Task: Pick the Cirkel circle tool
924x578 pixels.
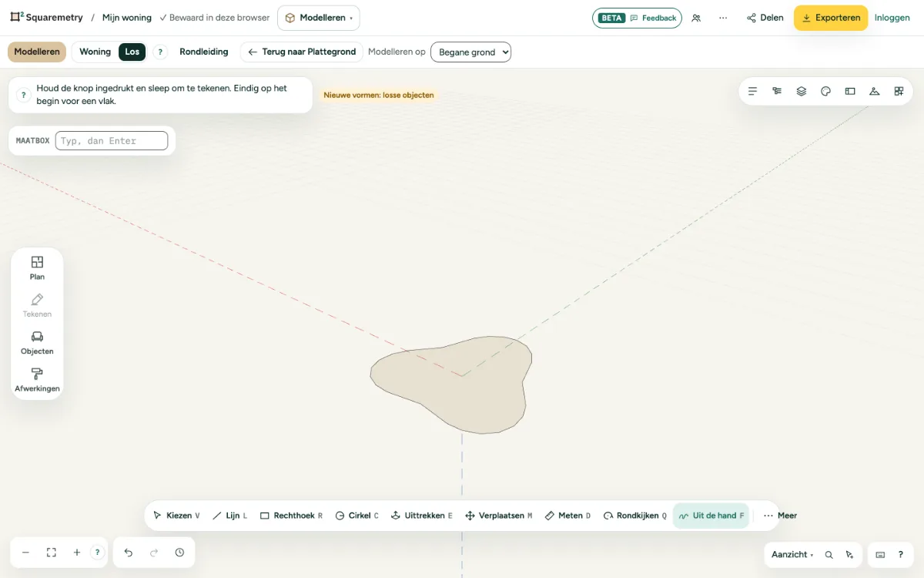Action: [x=357, y=516]
